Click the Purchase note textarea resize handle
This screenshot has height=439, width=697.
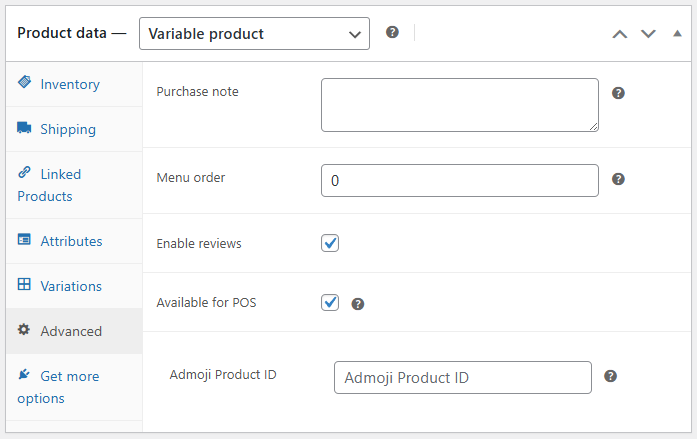(593, 127)
